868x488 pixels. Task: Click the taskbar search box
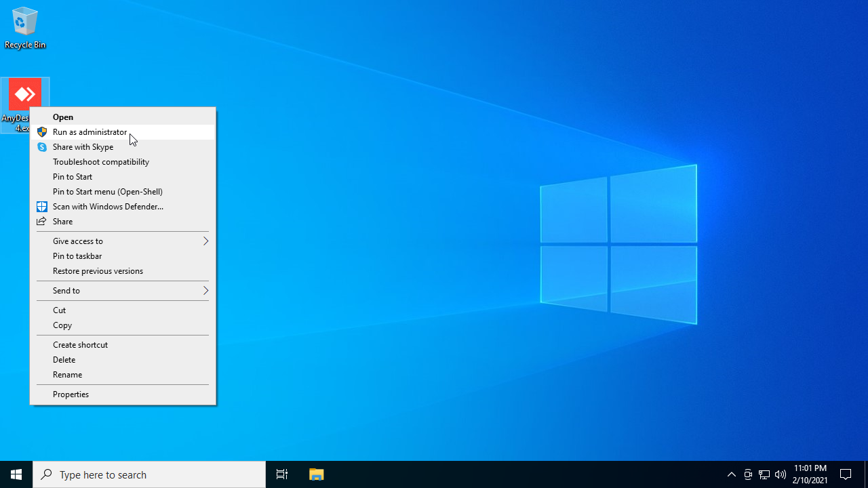pos(149,474)
